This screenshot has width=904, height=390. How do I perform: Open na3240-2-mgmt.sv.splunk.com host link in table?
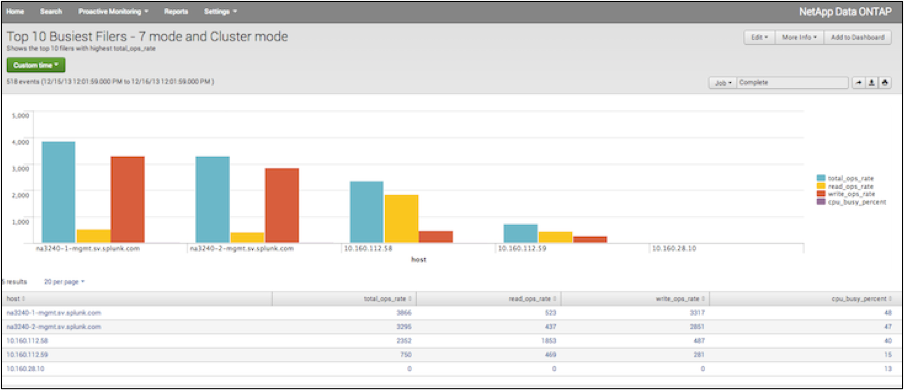pyautogui.click(x=54, y=327)
